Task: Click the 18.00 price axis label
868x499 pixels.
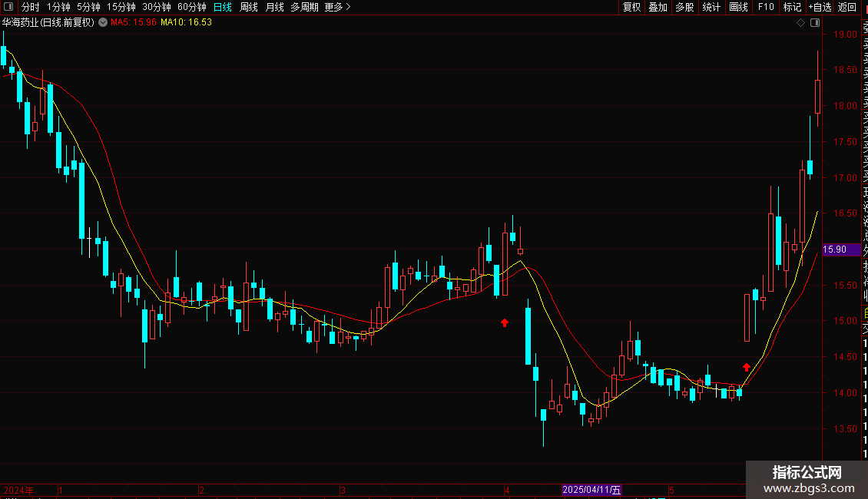Action: [845, 106]
